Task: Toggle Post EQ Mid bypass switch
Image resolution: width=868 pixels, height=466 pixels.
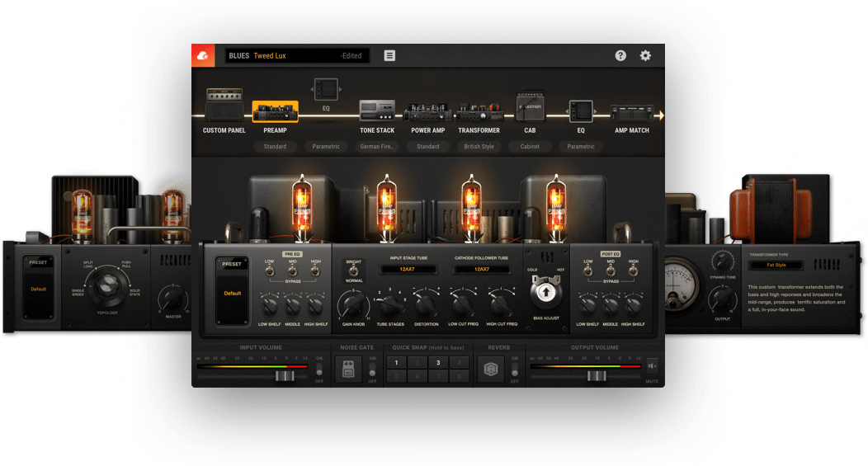Action: (x=611, y=271)
